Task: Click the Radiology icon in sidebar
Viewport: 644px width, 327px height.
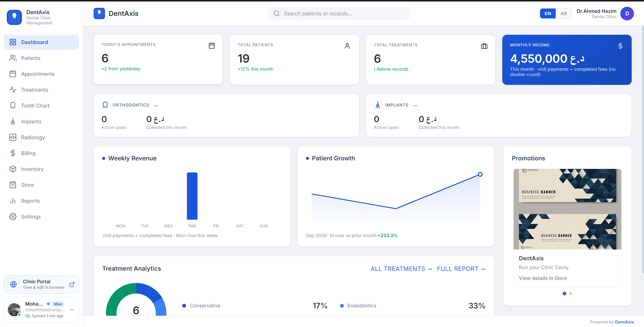Action: [13, 137]
